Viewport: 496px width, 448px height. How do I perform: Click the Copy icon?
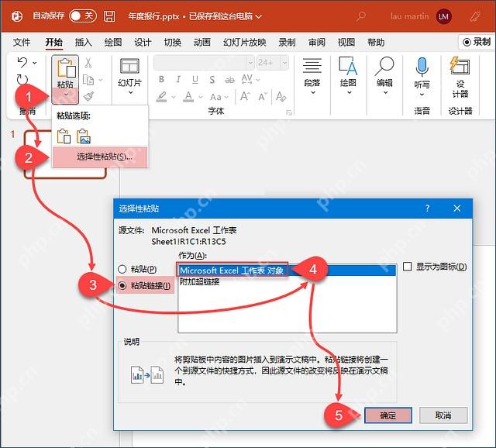tap(88, 80)
